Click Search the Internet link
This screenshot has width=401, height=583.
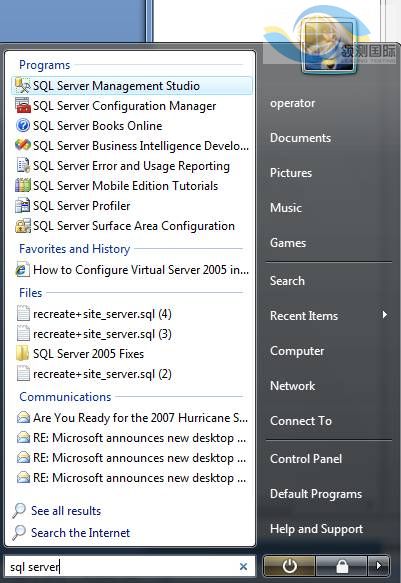click(x=80, y=533)
